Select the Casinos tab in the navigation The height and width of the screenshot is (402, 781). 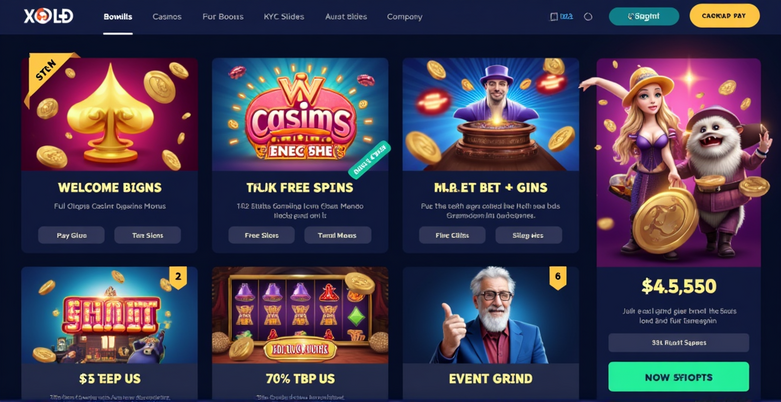pyautogui.click(x=167, y=16)
